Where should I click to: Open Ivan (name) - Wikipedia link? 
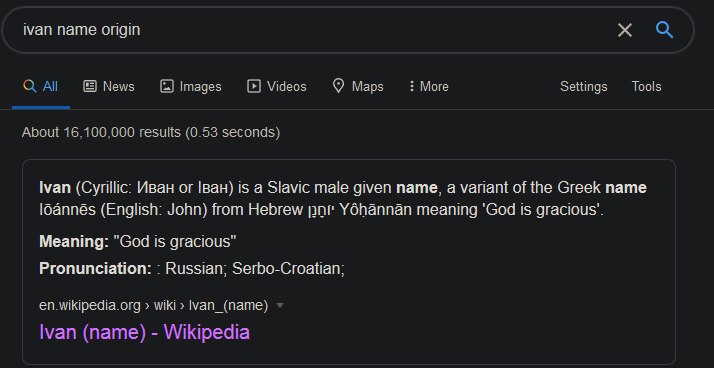pyautogui.click(x=144, y=332)
